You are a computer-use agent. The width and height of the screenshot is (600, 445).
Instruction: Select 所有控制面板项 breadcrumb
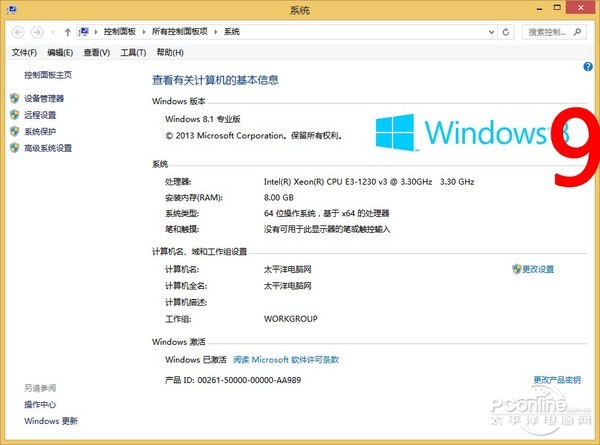coord(179,31)
